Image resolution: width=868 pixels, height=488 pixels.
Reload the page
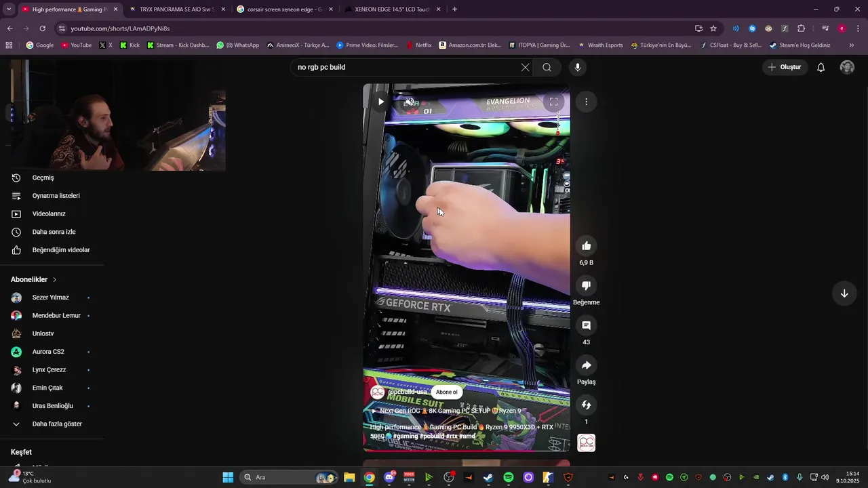click(x=43, y=28)
